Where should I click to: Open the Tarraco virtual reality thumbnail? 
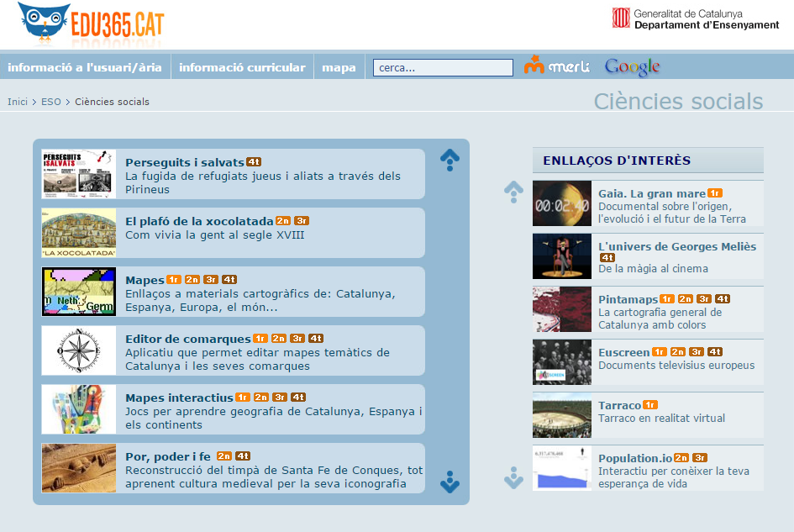tap(562, 415)
